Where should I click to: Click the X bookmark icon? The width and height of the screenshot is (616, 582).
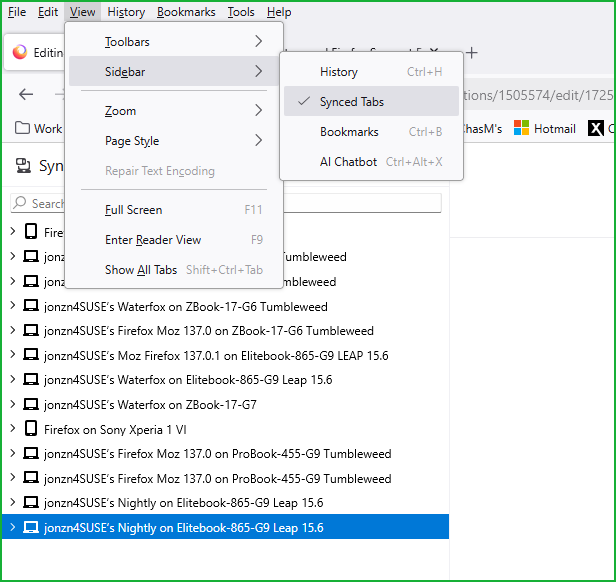(x=595, y=128)
